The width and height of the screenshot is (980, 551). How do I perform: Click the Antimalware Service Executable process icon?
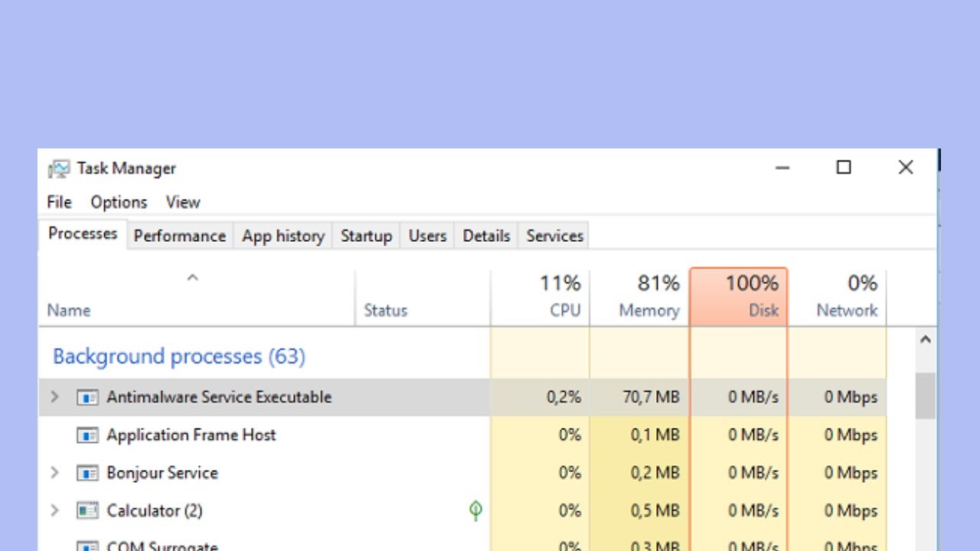coord(88,397)
